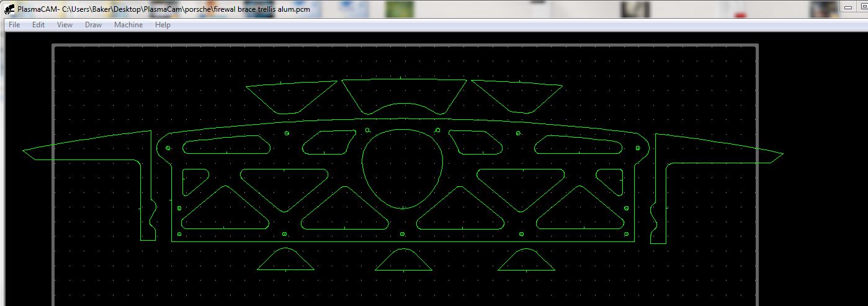Screen dimensions: 868x306
Task: Expand the Draw menu
Action: coord(93,25)
